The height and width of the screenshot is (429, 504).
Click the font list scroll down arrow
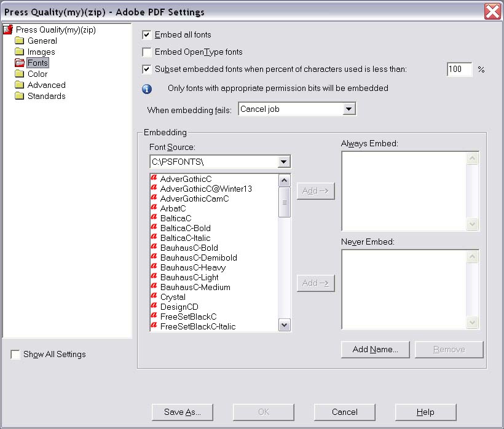pos(285,325)
